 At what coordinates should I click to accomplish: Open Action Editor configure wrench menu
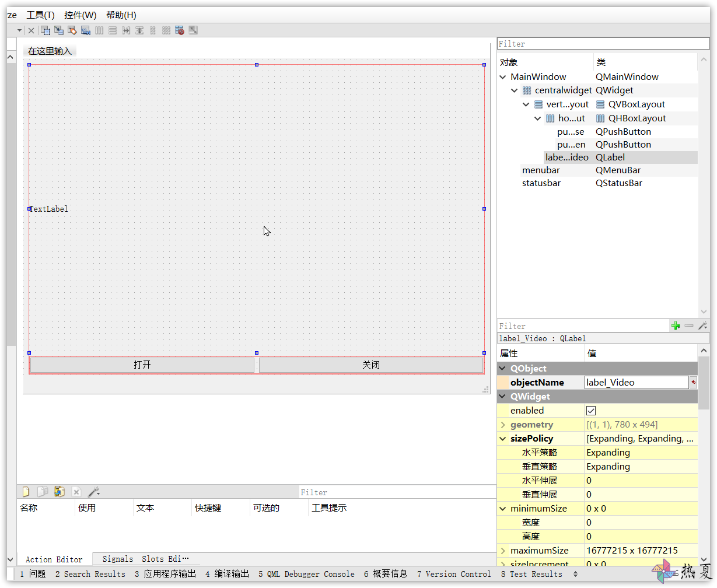93,492
